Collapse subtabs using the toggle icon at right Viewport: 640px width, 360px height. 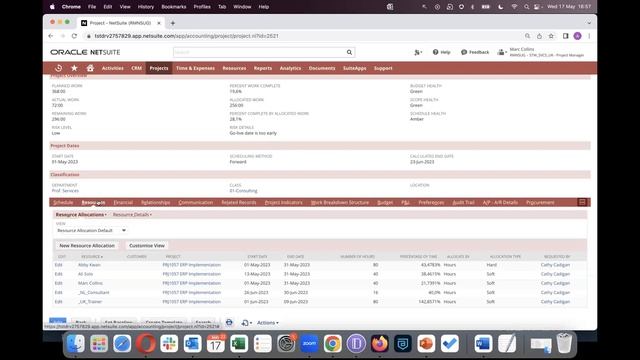(582, 202)
